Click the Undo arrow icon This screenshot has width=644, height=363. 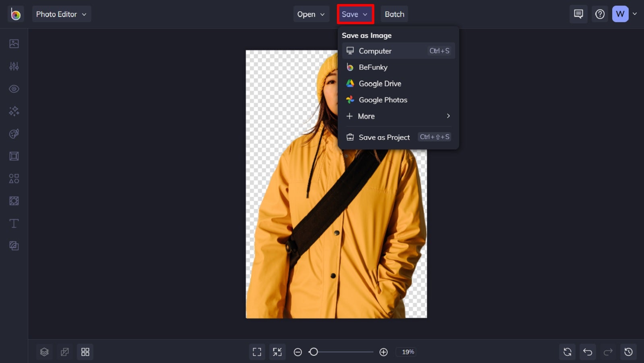[x=588, y=351]
